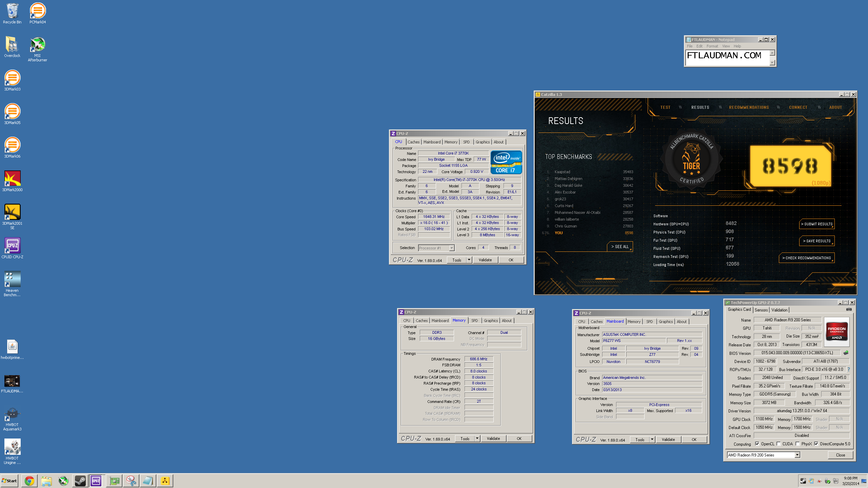Open the Heaven Benchmark desktop shortcut
Viewport: 868px width, 488px height.
(x=12, y=284)
